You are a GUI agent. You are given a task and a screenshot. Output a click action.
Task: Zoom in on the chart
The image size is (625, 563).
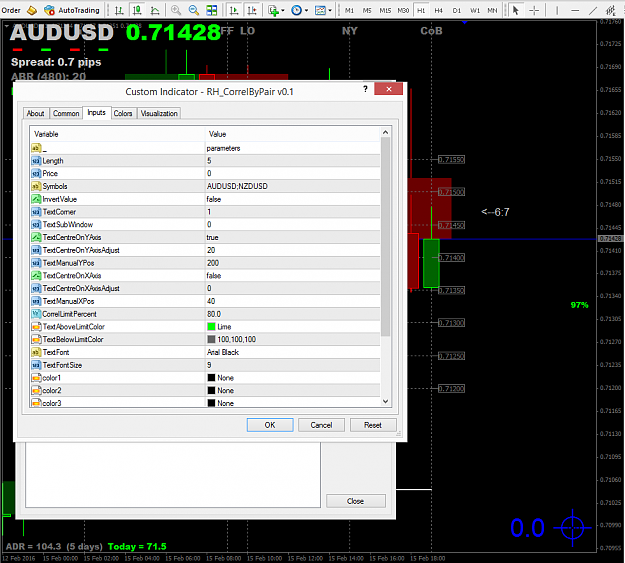(x=176, y=10)
